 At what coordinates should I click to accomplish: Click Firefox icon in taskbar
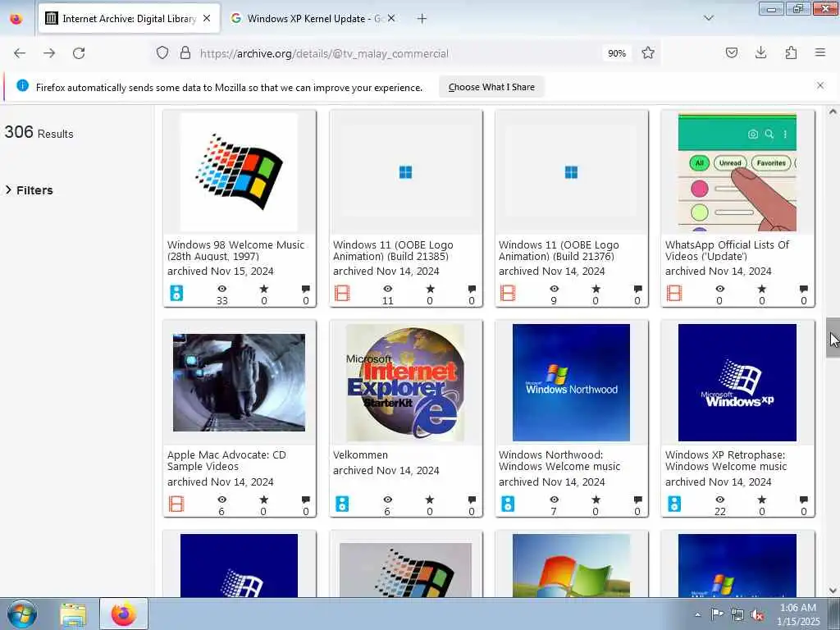pyautogui.click(x=124, y=614)
